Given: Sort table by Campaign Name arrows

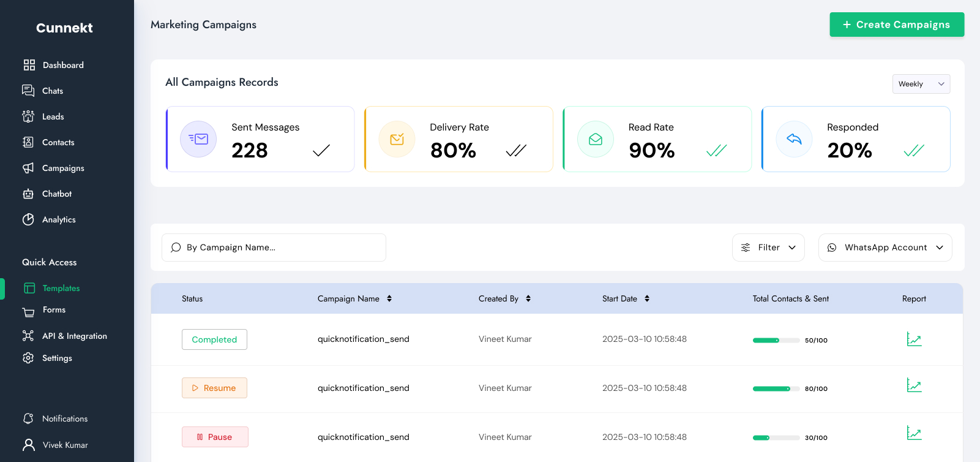Looking at the screenshot, I should [x=389, y=298].
